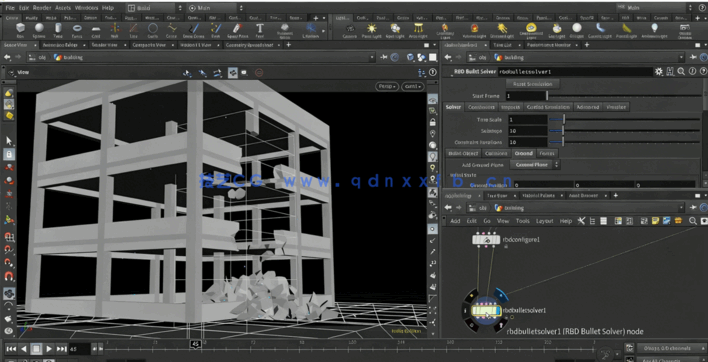Open node info in parameter header
Image resolution: width=708 pixels, height=362 pixels.
pyautogui.click(x=692, y=72)
